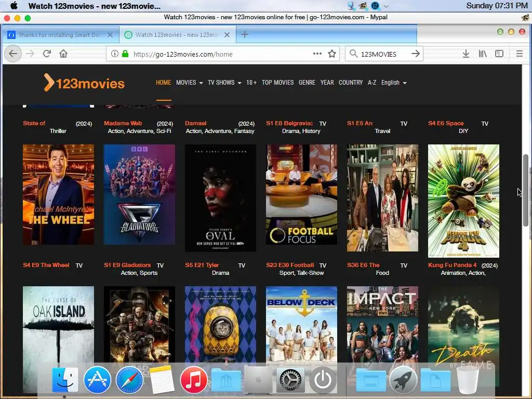Screen dimensions: 532x399
Task: Submit search with the arrow in search box
Action: (415, 54)
